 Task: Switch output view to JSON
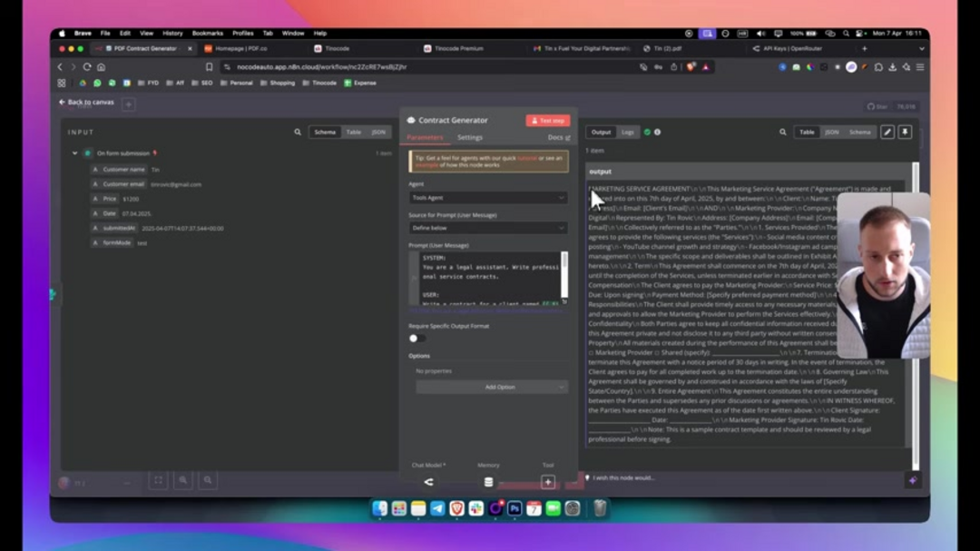click(x=832, y=133)
